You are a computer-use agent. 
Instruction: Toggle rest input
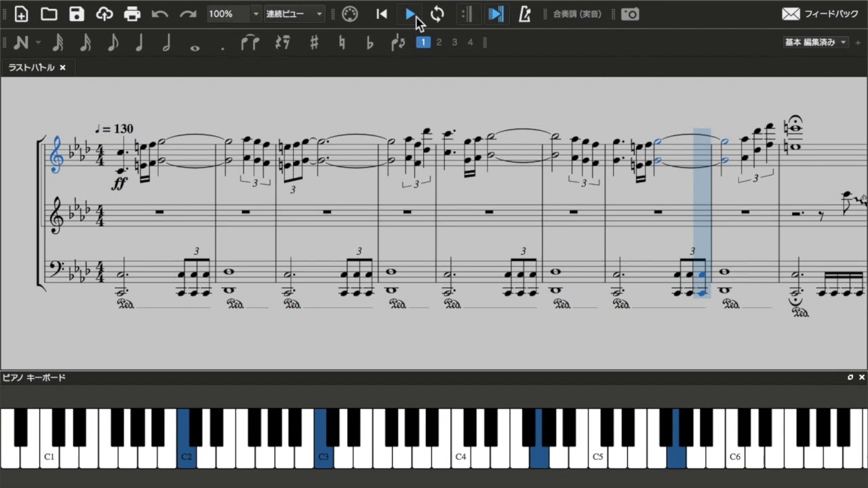pyautogui.click(x=283, y=43)
